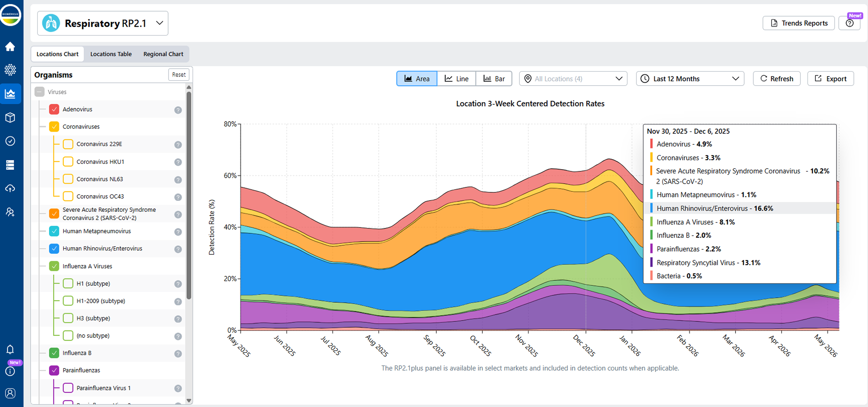Click help icon beside Parainfluenza Virus 1
The image size is (868, 407).
178,388
